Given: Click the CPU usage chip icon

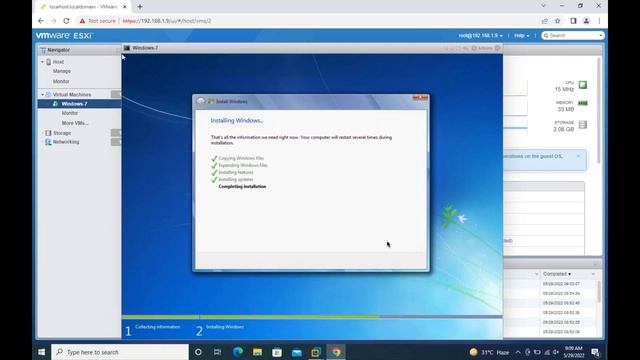Looking at the screenshot, I should pyautogui.click(x=583, y=85).
